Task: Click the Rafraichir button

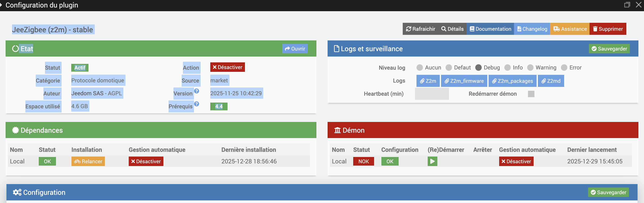Action: coord(421,29)
